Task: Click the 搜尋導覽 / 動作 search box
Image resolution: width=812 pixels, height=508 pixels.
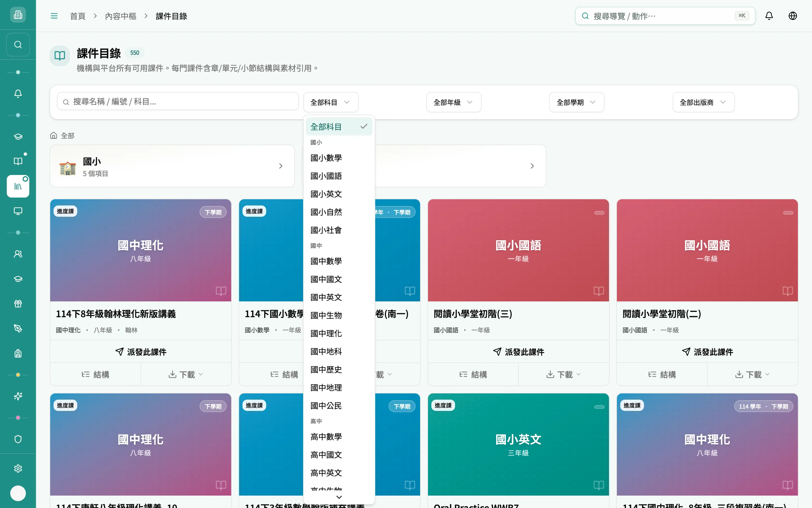Action: click(x=665, y=16)
